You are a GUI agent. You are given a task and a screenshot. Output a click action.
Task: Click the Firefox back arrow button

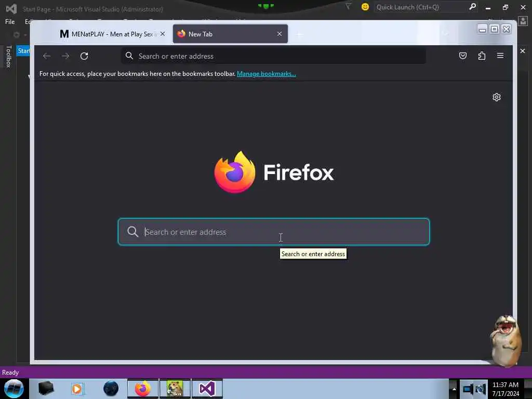(47, 56)
